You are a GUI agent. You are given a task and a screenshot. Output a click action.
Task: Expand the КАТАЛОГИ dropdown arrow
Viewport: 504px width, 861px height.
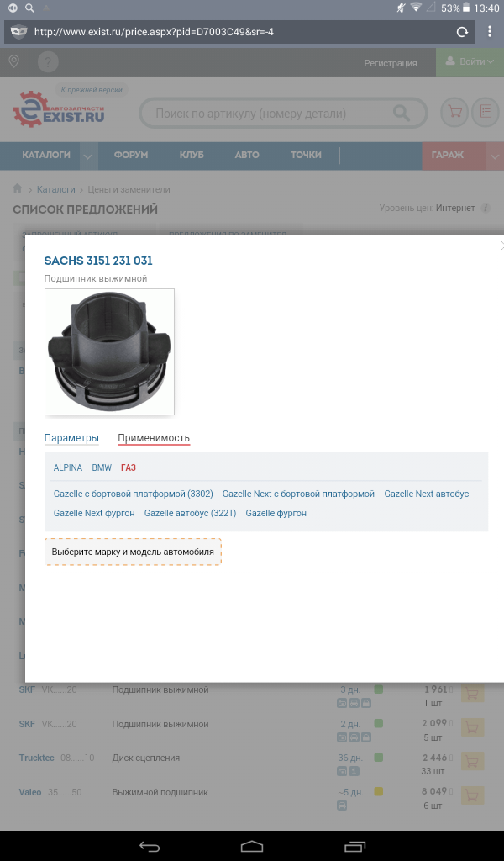coord(88,156)
